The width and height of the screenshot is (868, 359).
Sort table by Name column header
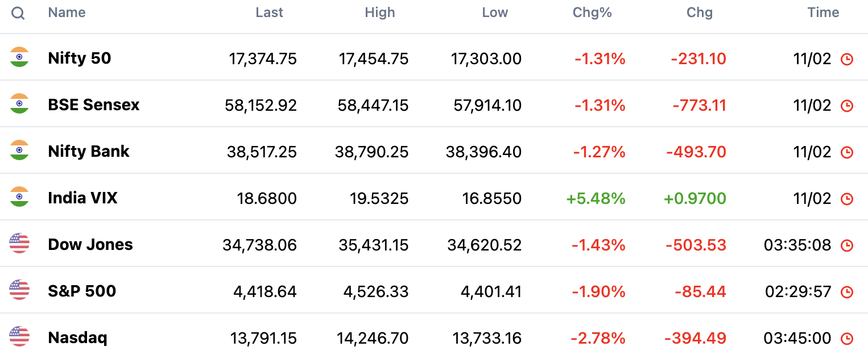point(67,12)
